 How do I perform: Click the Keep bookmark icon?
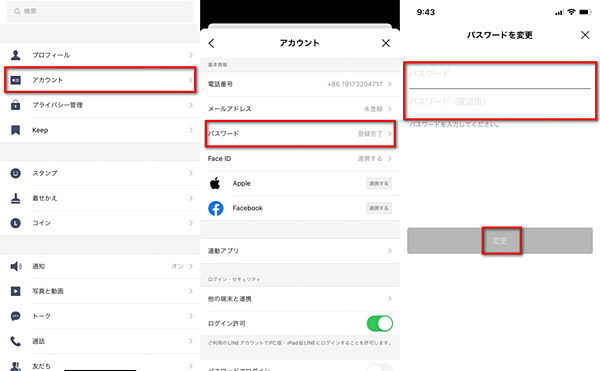click(16, 130)
